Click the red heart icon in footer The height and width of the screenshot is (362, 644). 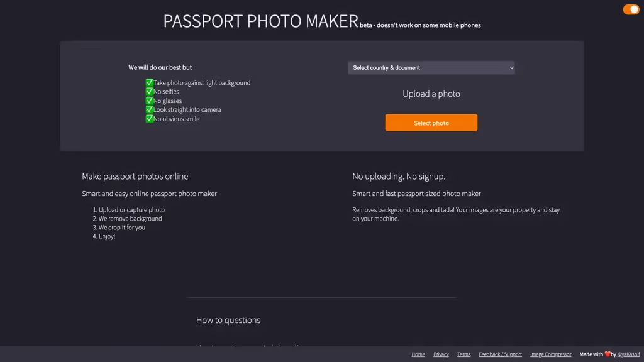[608, 354]
